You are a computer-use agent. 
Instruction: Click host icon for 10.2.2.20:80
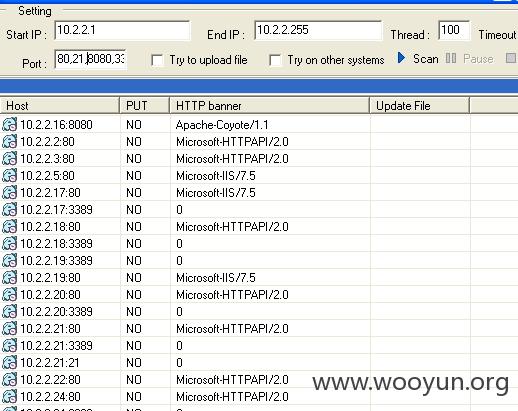[9, 295]
